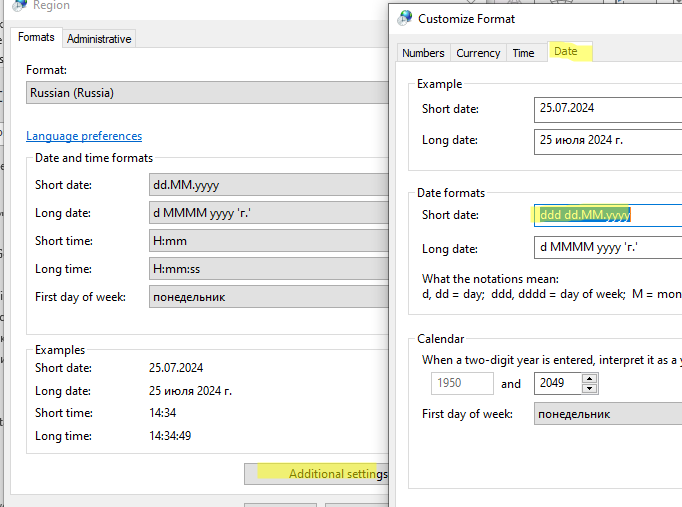Viewport: 682px width, 507px height.
Task: Expand the Long time H:mm:ss dropdown
Action: 269,269
